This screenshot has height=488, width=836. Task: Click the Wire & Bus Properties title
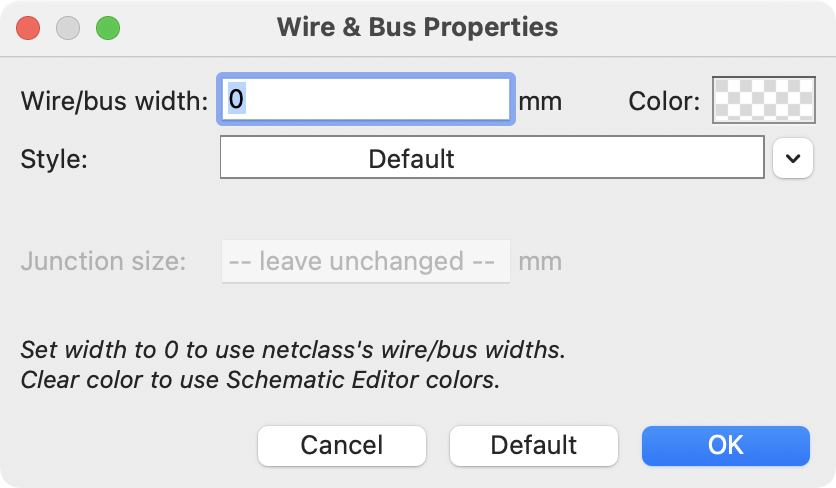[x=417, y=27]
